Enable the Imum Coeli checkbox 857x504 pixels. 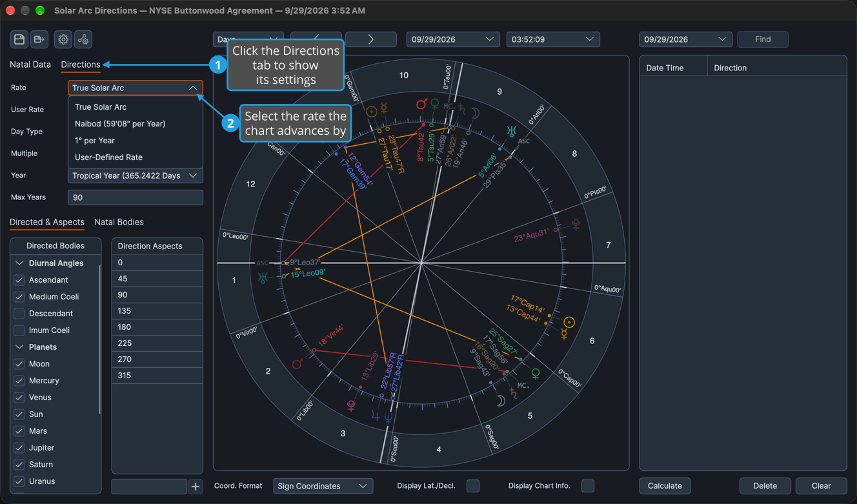pos(19,330)
